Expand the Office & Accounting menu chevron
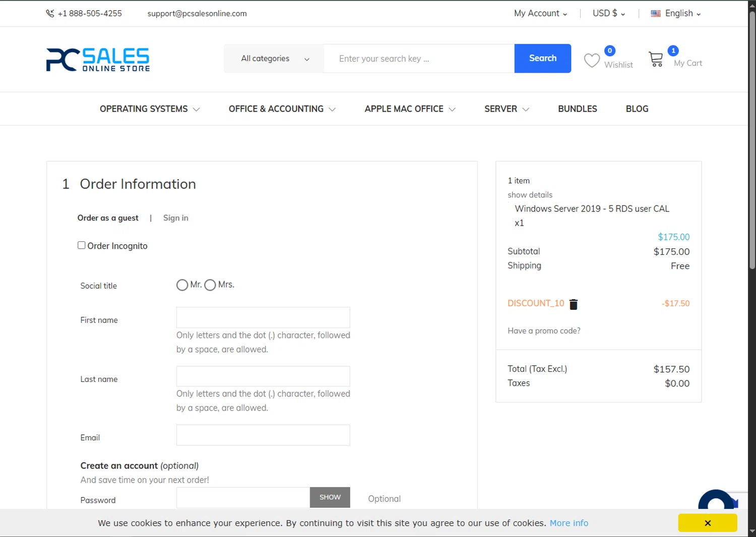The width and height of the screenshot is (756, 537). (x=332, y=109)
